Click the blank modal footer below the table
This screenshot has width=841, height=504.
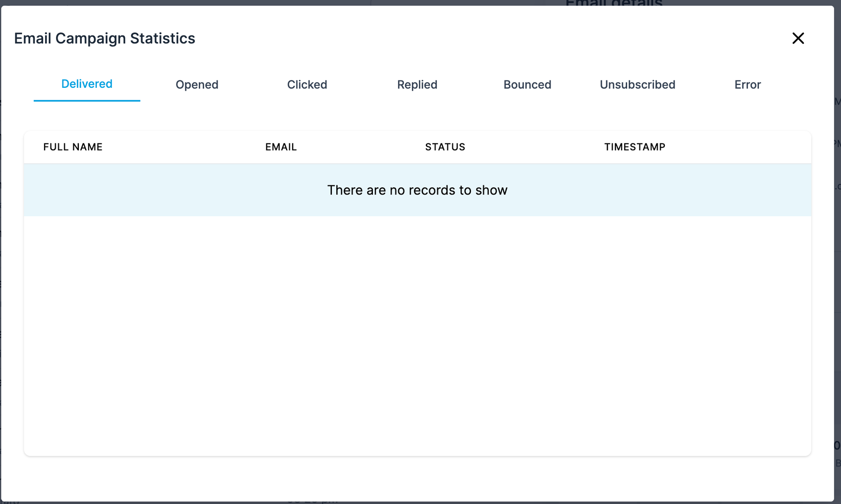pos(417,478)
